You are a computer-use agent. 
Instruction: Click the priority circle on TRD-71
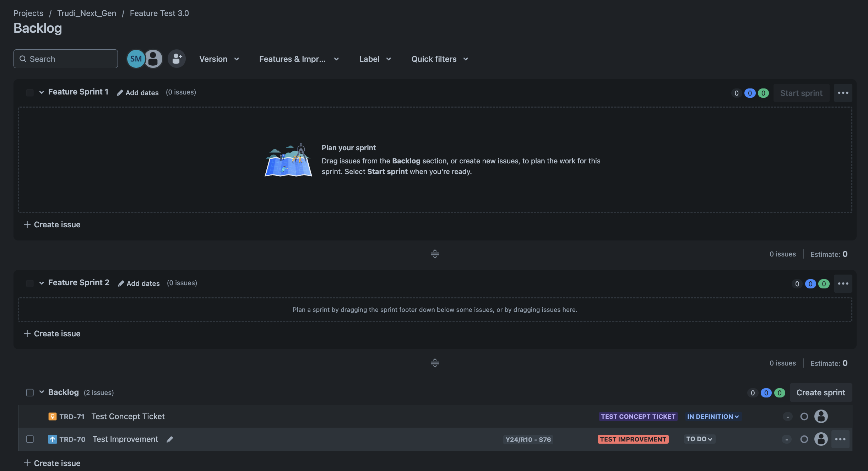[804, 417]
